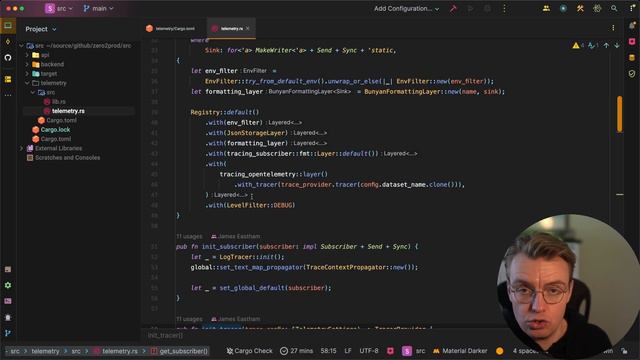Go to previous highlighted error arrow

pyautogui.click(x=606, y=46)
